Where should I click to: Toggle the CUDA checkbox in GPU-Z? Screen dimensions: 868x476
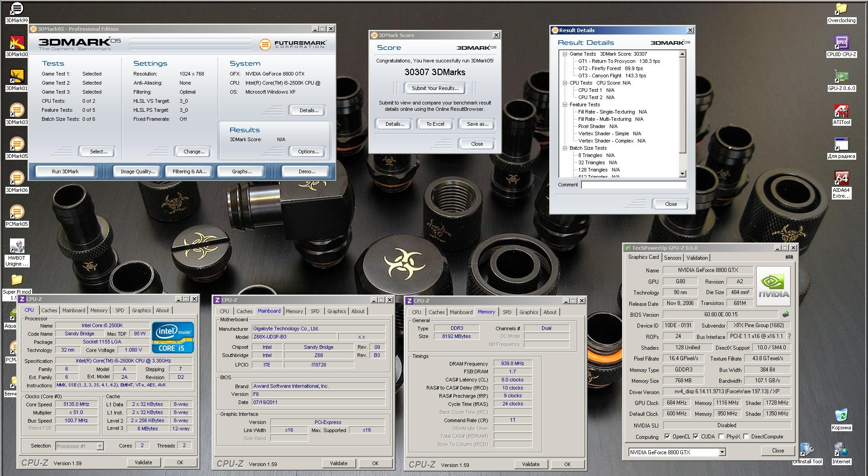(x=696, y=437)
